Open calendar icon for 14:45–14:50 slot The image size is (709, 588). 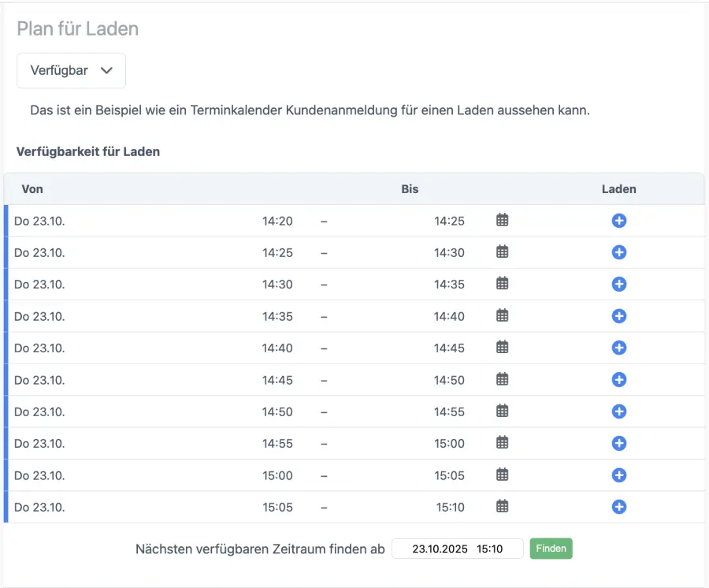coord(503,379)
